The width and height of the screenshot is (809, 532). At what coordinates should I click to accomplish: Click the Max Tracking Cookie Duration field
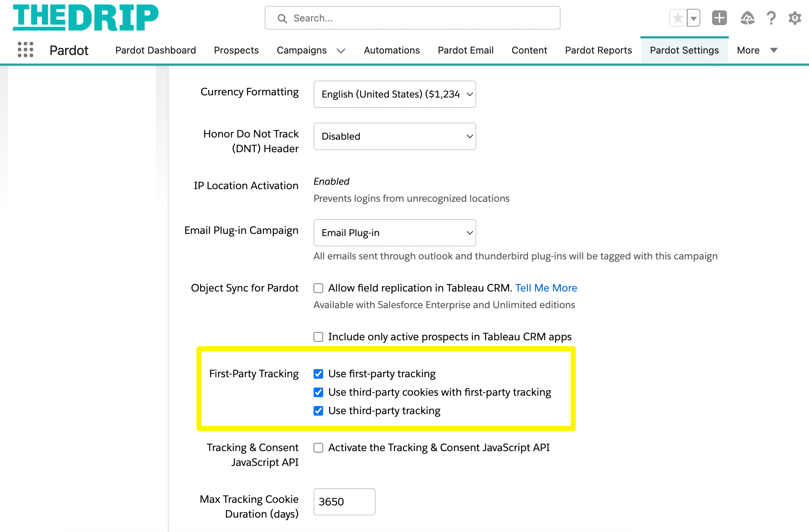344,502
